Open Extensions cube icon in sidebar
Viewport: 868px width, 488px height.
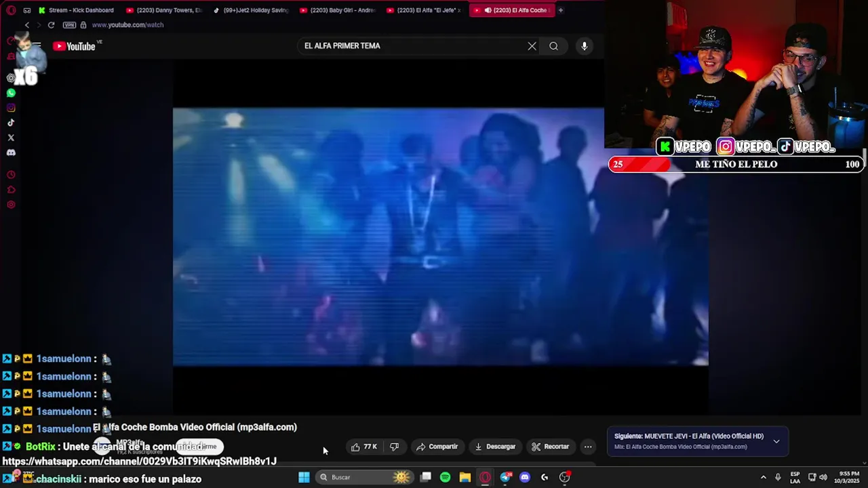[x=11, y=190]
